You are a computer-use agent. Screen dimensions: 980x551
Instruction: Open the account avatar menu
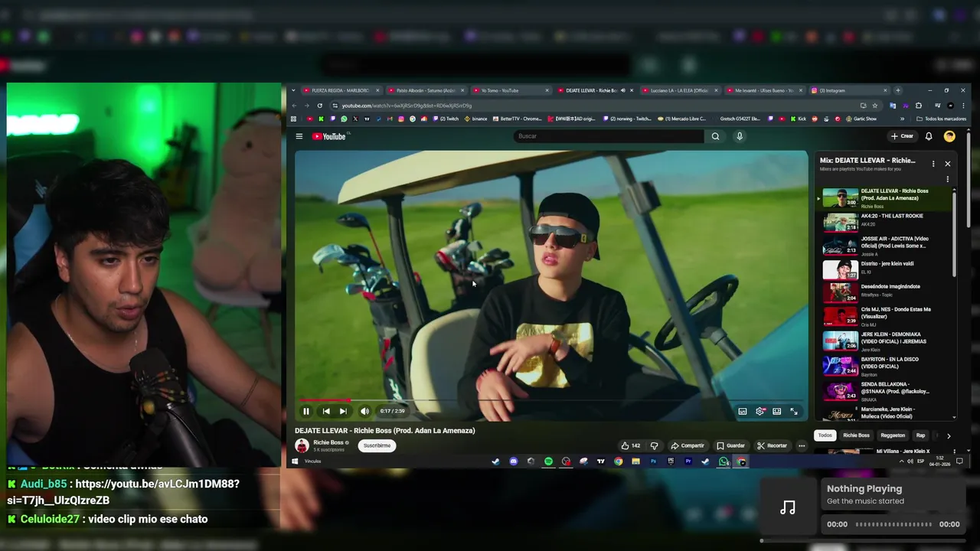949,136
